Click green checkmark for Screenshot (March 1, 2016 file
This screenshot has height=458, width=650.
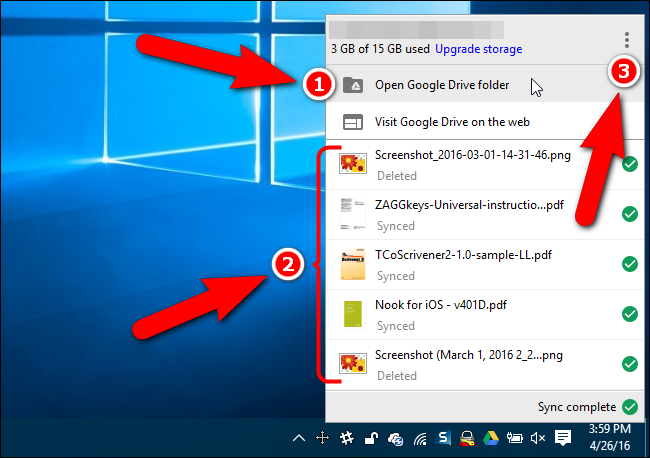click(630, 364)
